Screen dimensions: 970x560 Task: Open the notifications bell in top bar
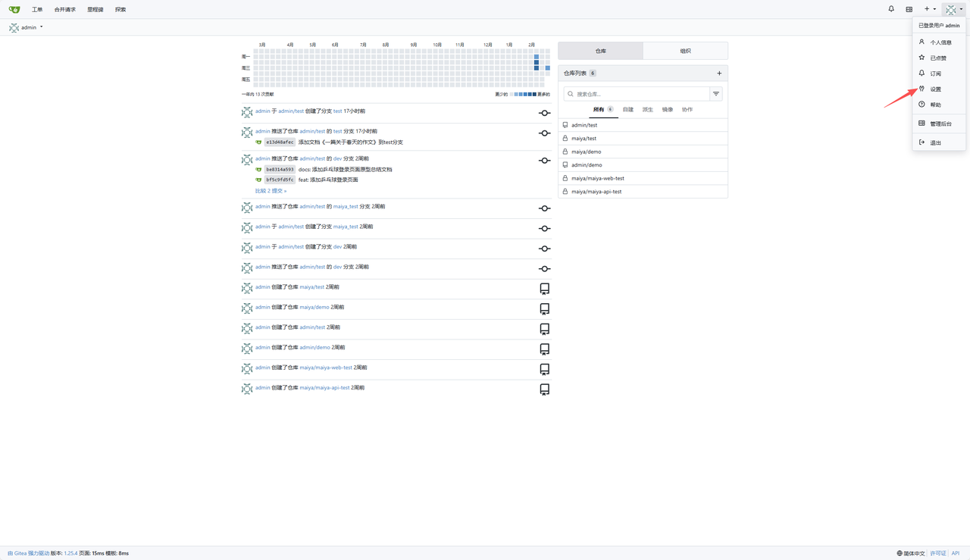point(891,9)
